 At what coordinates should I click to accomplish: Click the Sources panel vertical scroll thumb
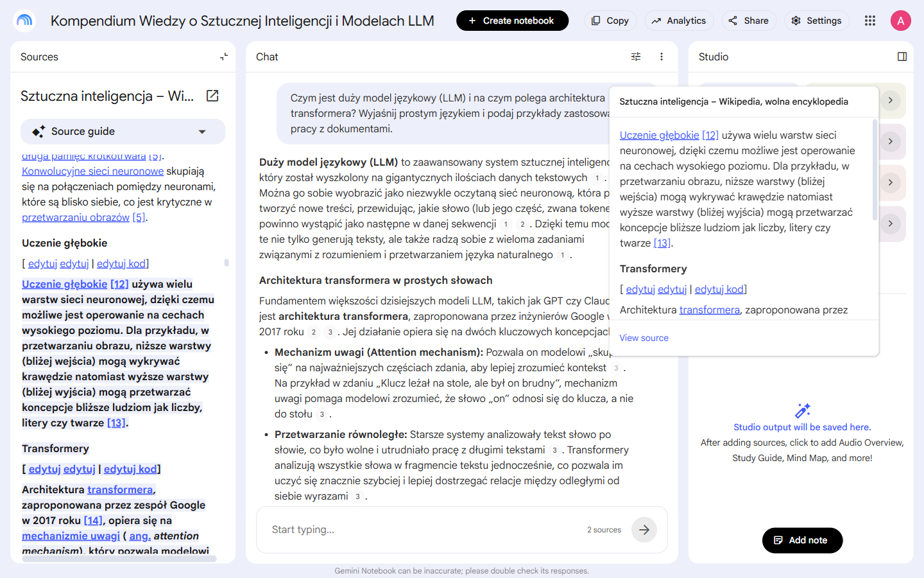227,263
